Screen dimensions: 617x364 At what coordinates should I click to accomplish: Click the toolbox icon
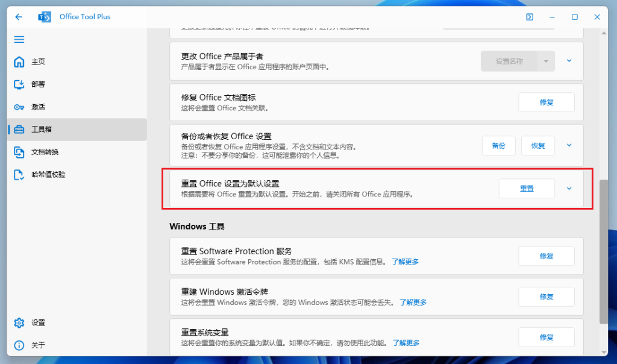coord(19,130)
